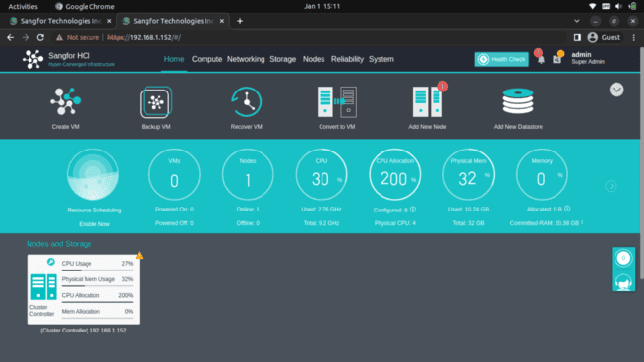Open the Reliability menu
Image resolution: width=644 pixels, height=362 pixels.
point(347,59)
